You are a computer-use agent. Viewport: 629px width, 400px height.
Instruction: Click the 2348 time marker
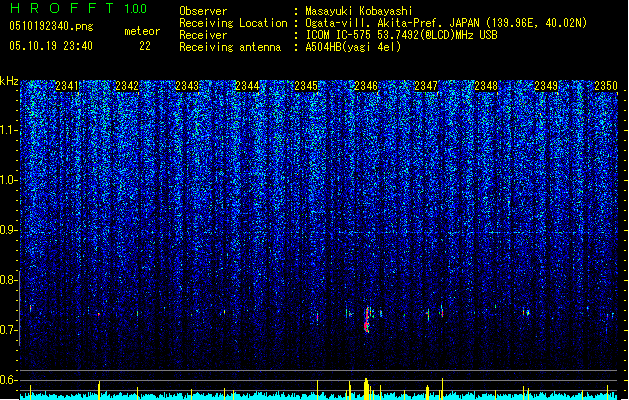[486, 85]
